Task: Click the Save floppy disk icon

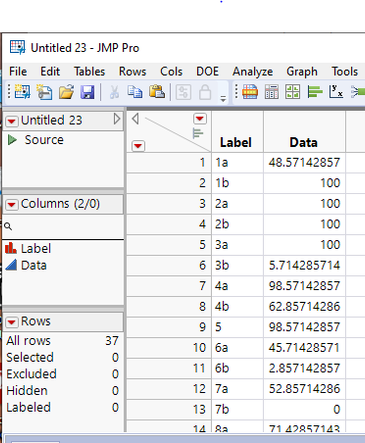Action: tap(87, 92)
